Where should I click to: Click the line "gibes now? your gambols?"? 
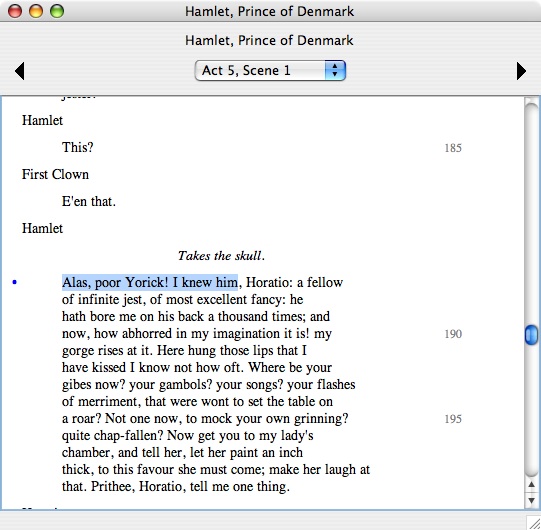coord(208,384)
